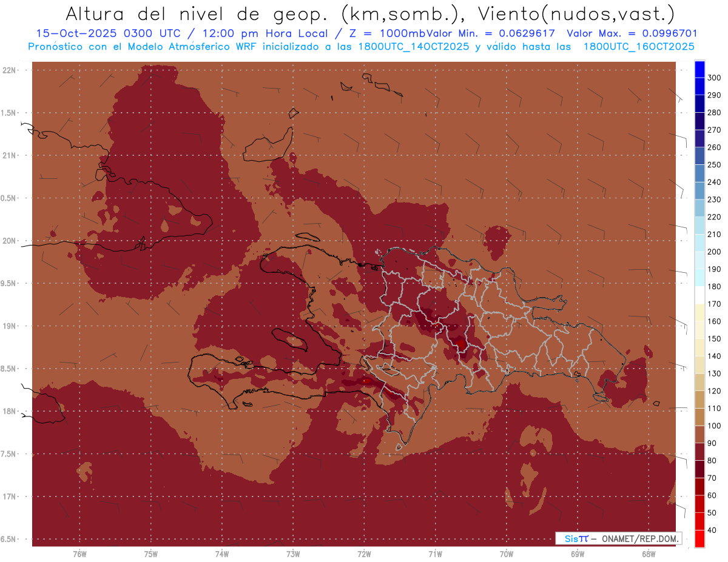Click the colorbar label 150
The width and height of the screenshot is (728, 562).
click(714, 339)
